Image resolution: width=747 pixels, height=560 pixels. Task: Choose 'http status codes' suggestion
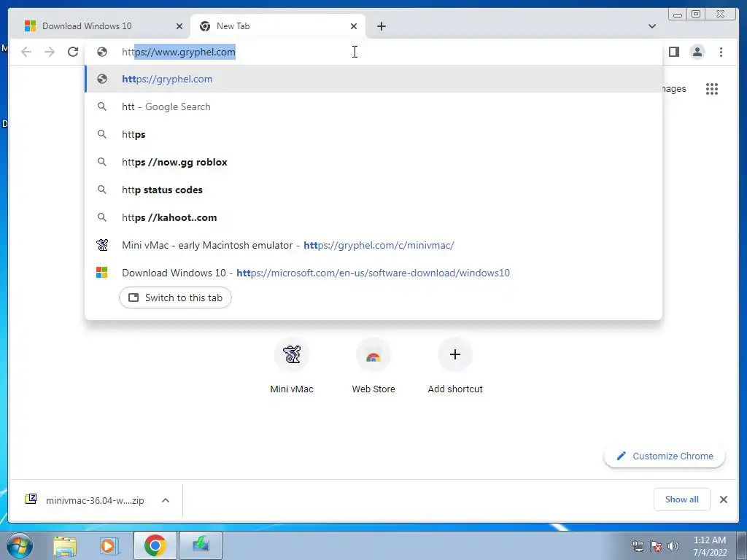click(x=373, y=190)
